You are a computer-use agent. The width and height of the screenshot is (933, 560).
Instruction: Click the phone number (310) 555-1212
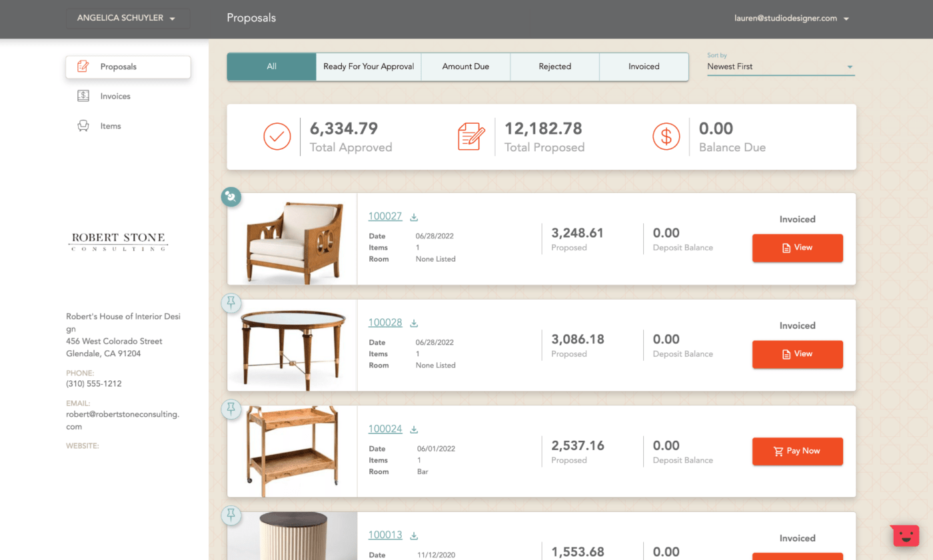(94, 384)
